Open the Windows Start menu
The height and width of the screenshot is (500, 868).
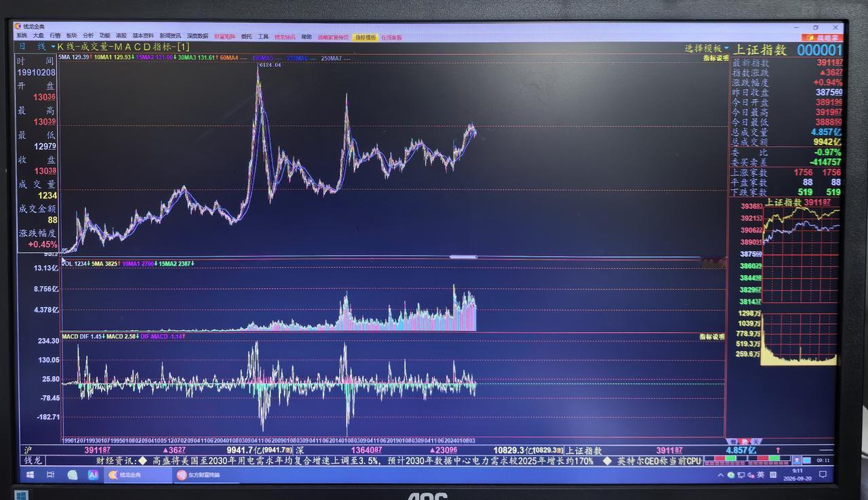coord(30,475)
